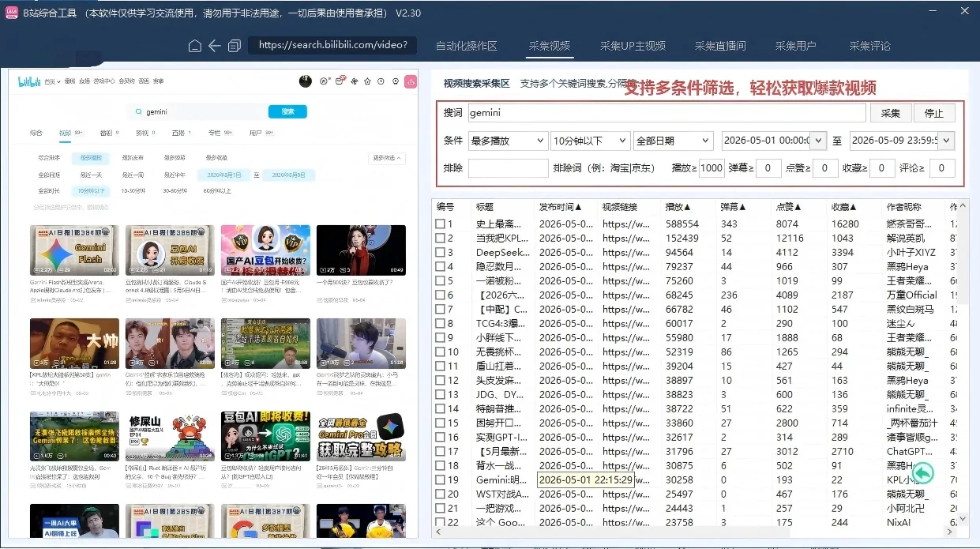
Task: Click the stacked pages icon before the URL
Action: click(235, 46)
